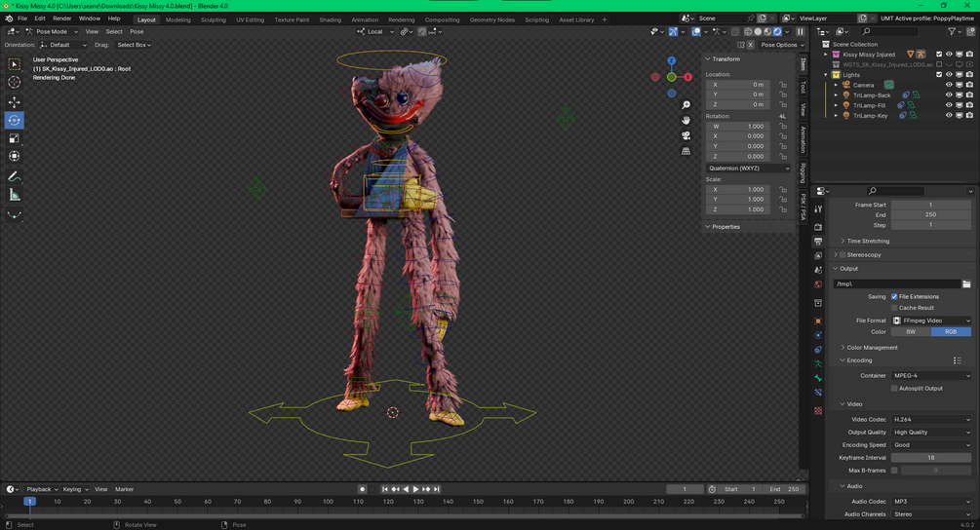Select the Select Box tool in the toolbar
The height and width of the screenshot is (530, 980).
(x=14, y=64)
